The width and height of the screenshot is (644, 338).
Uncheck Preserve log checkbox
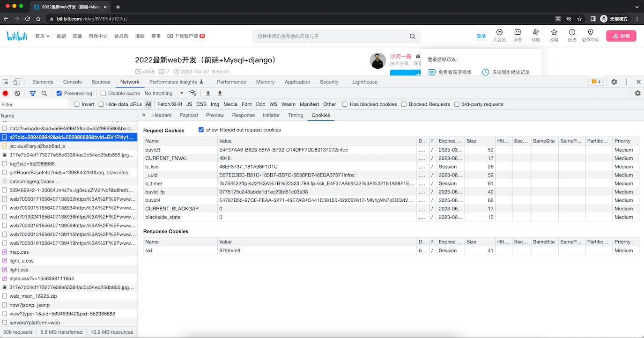coord(59,93)
